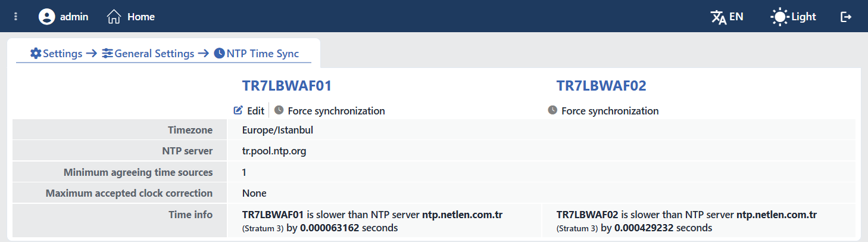868x242 pixels.
Task: Click the admin user avatar icon
Action: pyautogui.click(x=47, y=17)
